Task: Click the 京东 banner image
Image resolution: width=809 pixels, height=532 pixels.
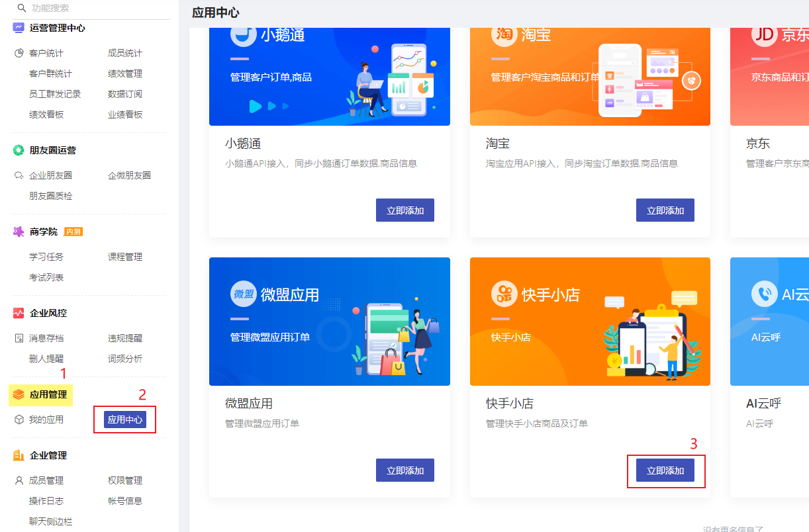Action: tap(769, 77)
